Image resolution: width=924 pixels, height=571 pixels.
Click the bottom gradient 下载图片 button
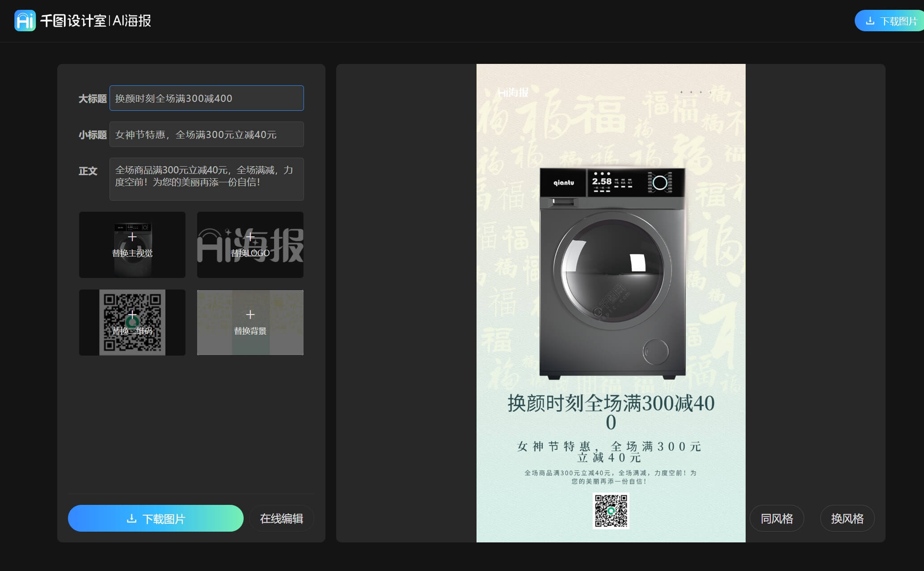pos(155,518)
